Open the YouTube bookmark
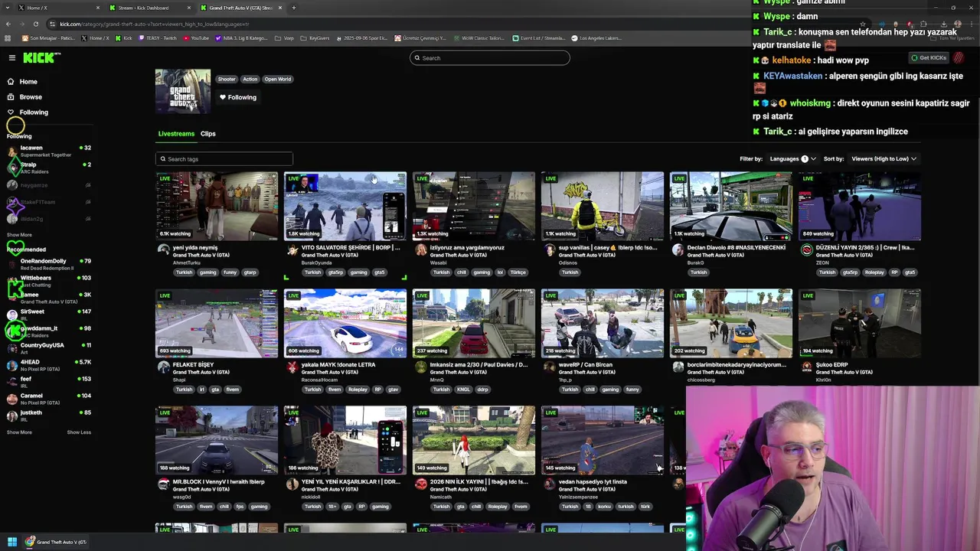 pos(195,38)
